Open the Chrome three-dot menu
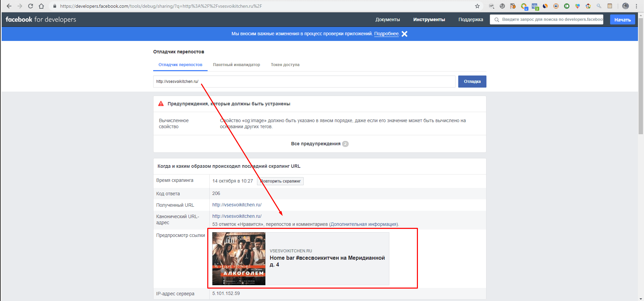Viewport: 644px width, 301px height. 636,6
